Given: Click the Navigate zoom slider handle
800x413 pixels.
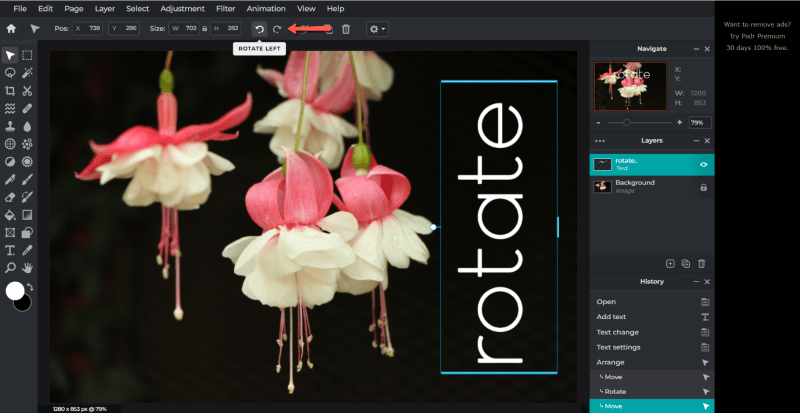Looking at the screenshot, I should coord(627,123).
